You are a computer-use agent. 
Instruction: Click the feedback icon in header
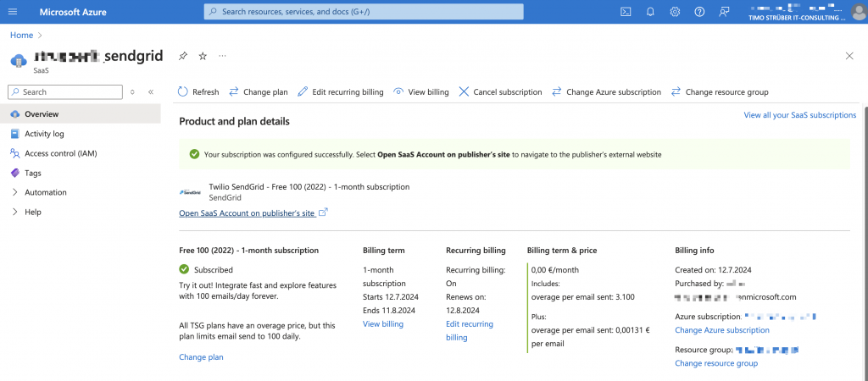724,12
